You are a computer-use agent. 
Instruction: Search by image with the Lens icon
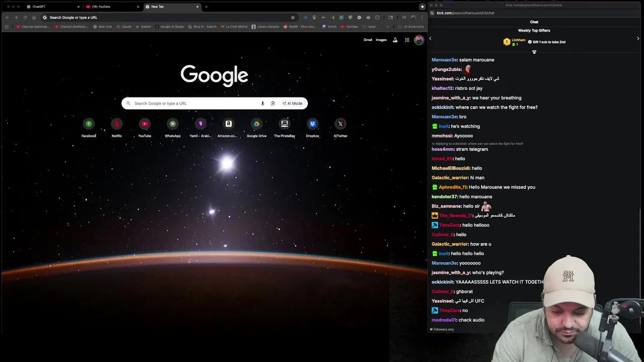tap(273, 104)
